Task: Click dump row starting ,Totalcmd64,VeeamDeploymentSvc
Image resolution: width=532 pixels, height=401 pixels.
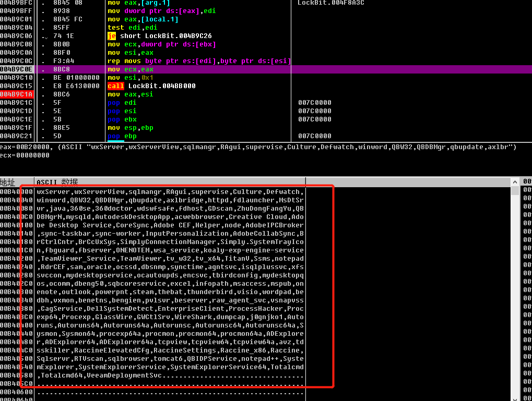Action: [x=170, y=375]
